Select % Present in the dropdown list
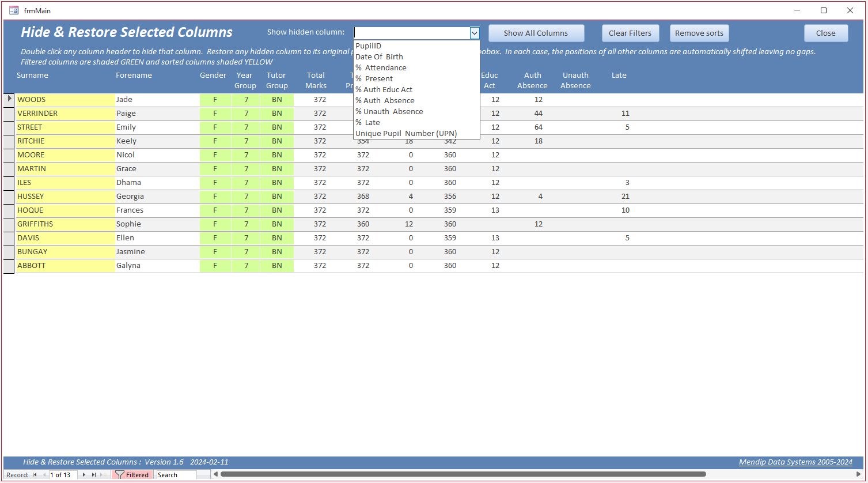Image resolution: width=868 pixels, height=483 pixels. [416, 79]
